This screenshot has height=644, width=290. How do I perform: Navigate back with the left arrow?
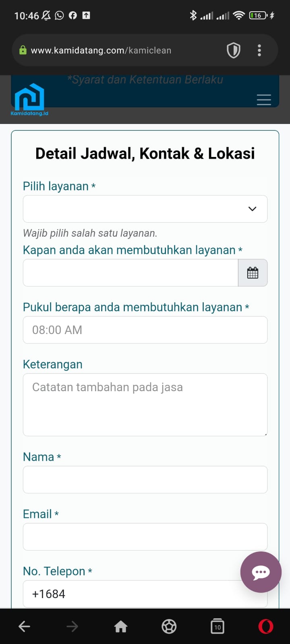pyautogui.click(x=24, y=626)
